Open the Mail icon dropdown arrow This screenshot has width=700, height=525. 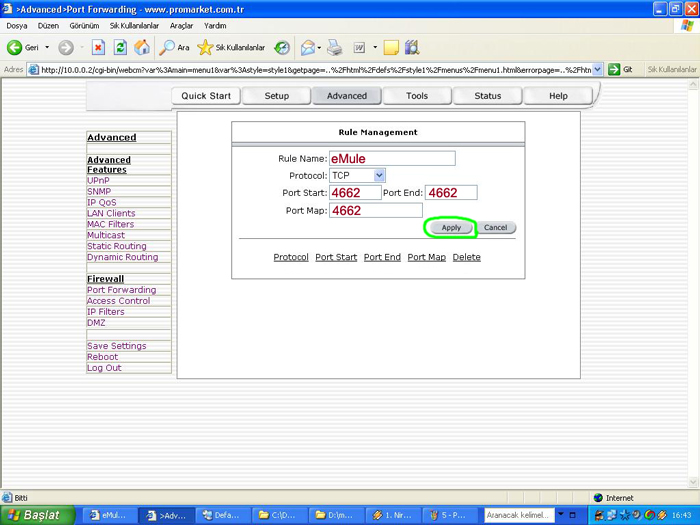[319, 47]
